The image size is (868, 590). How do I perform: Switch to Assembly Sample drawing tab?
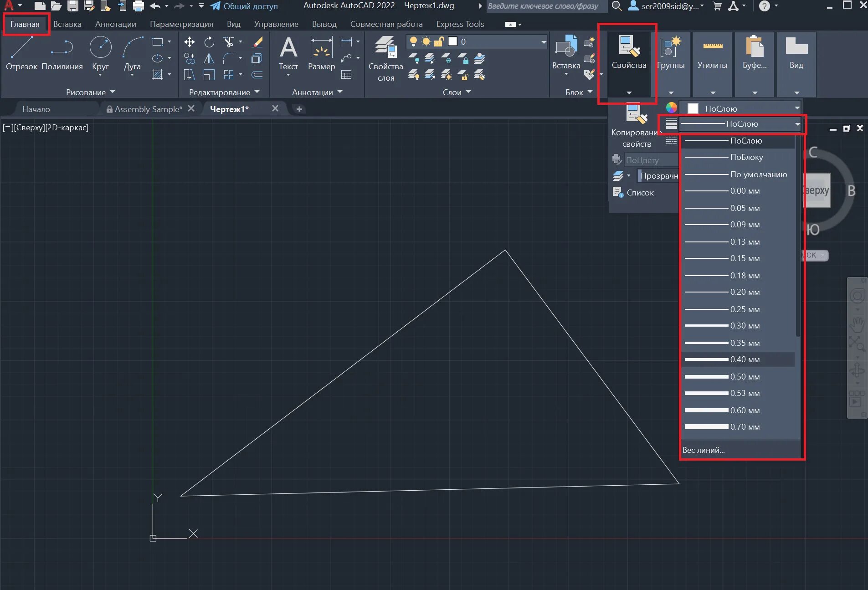pos(148,109)
